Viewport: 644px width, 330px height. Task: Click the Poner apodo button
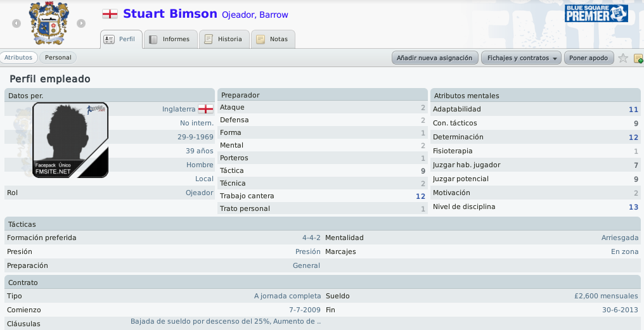(x=589, y=58)
